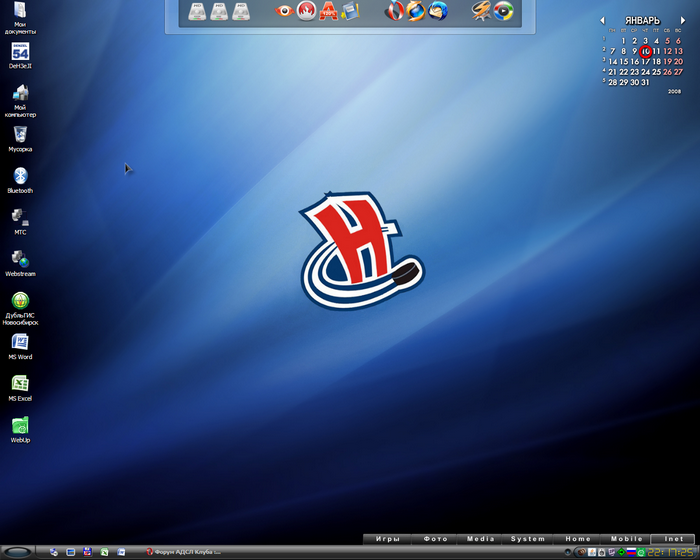Click the brown round tray icon
The image size is (700, 560).
582,552
